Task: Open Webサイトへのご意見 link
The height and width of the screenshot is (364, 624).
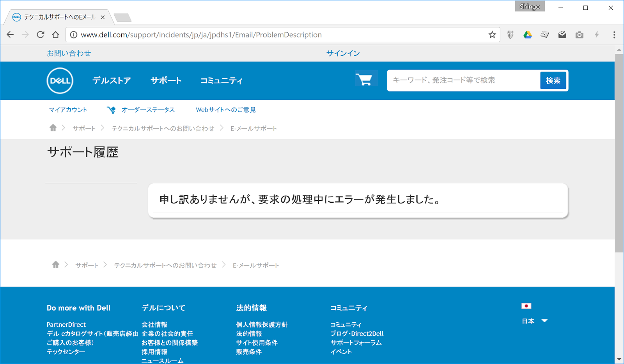Action: coord(226,110)
